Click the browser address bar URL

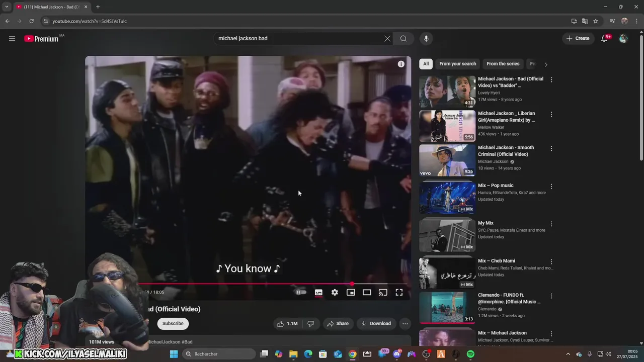[90, 21]
